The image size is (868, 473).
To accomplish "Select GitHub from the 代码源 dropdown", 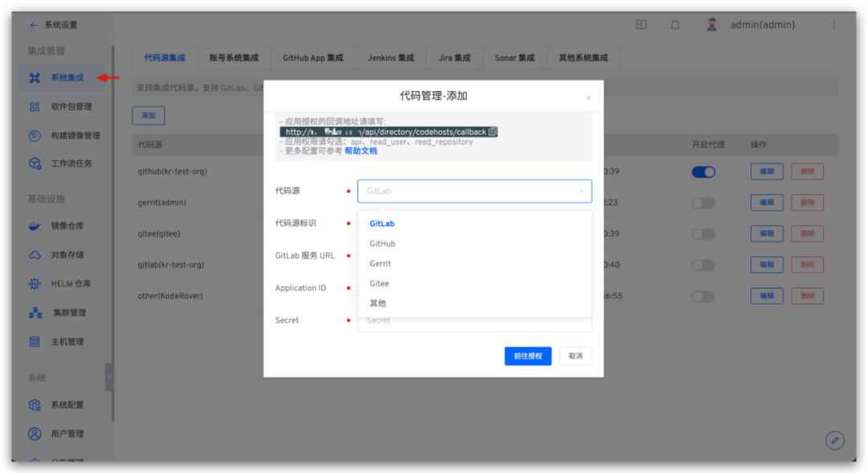I will [382, 243].
